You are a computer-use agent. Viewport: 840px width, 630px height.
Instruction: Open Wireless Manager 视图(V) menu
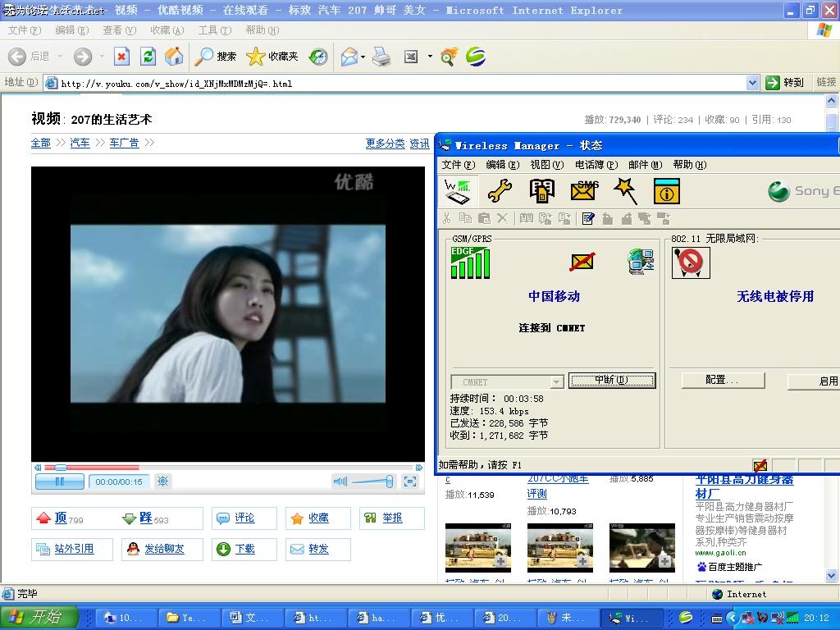(547, 165)
